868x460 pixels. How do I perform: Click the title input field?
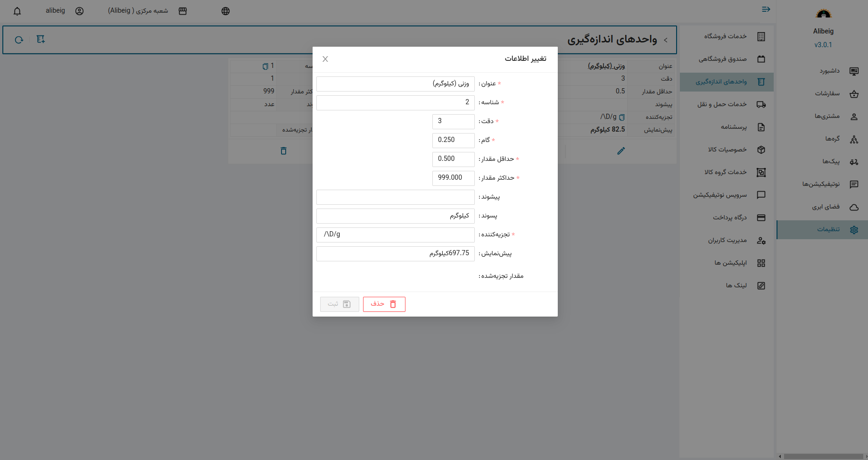click(395, 84)
